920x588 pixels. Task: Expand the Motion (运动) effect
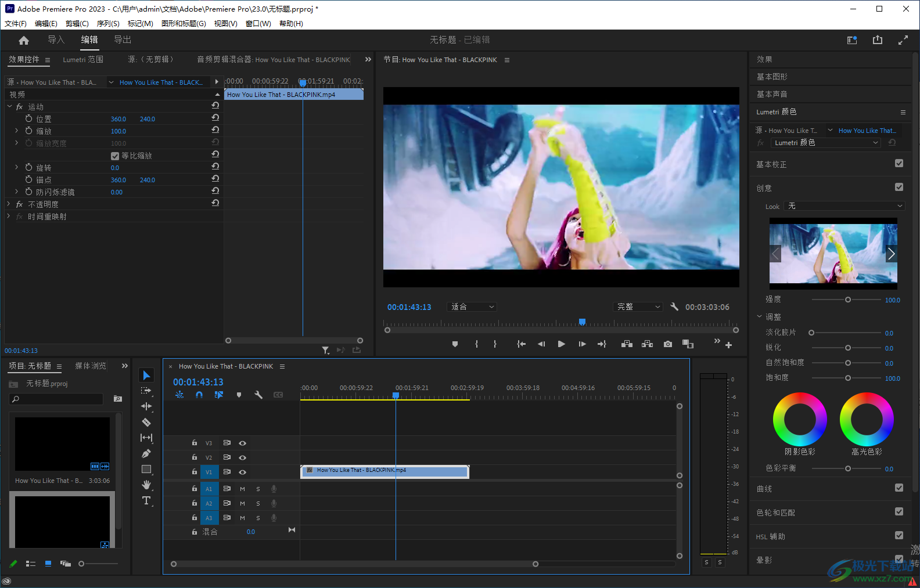click(9, 107)
